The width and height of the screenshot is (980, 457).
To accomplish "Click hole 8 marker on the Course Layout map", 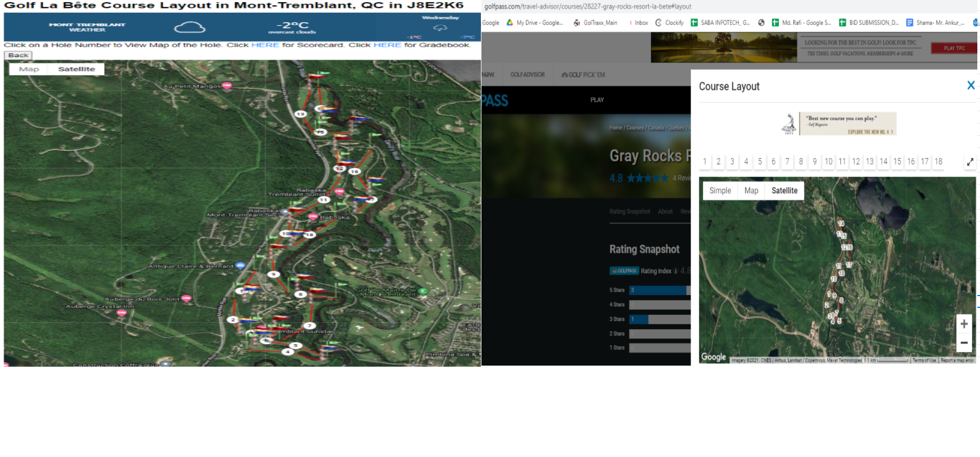I will 841,300.
